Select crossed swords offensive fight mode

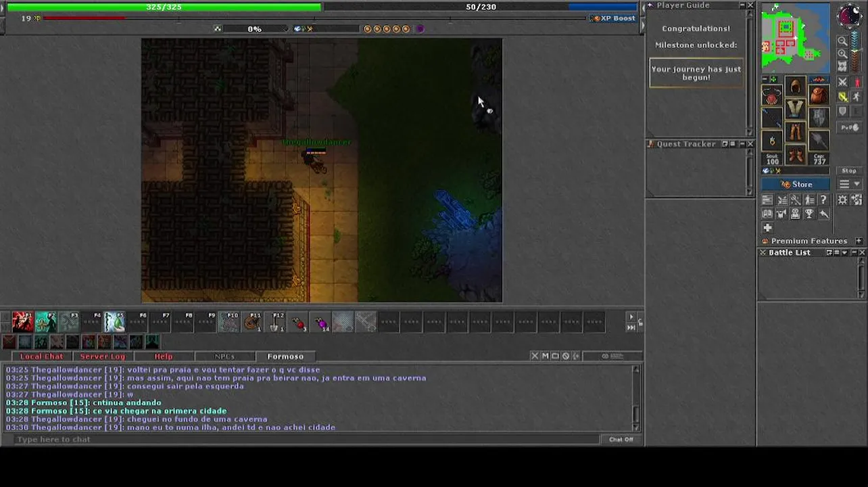tap(842, 82)
